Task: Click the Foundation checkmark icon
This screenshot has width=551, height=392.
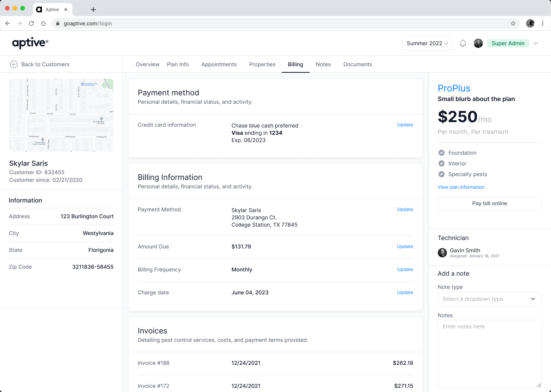Action: click(x=442, y=153)
